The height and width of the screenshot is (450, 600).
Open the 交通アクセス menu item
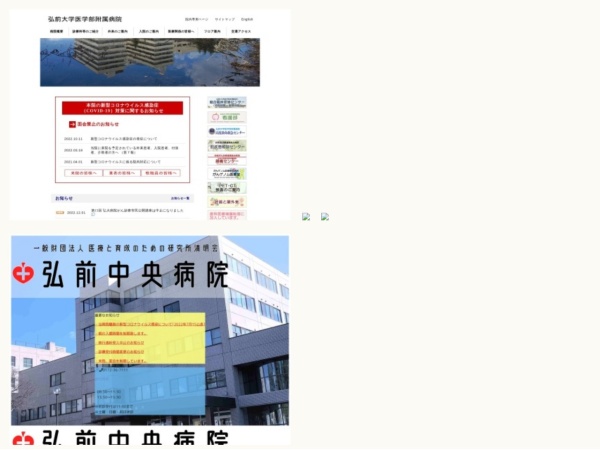point(241,31)
